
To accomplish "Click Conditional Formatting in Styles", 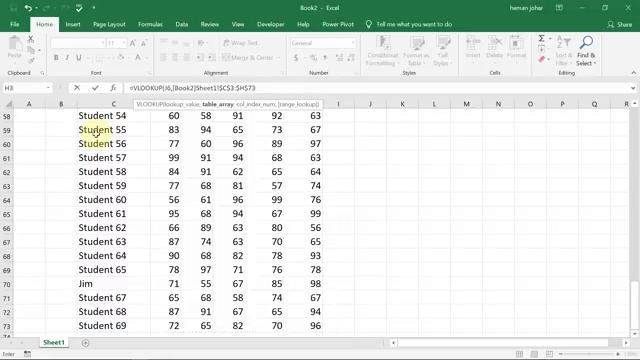I will [x=382, y=51].
